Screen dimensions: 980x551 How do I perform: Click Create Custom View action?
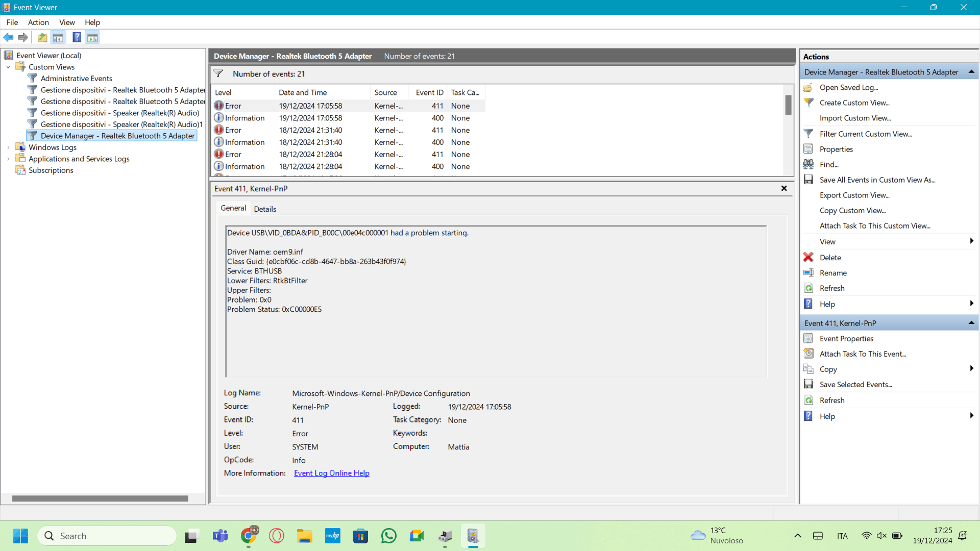[x=854, y=103]
